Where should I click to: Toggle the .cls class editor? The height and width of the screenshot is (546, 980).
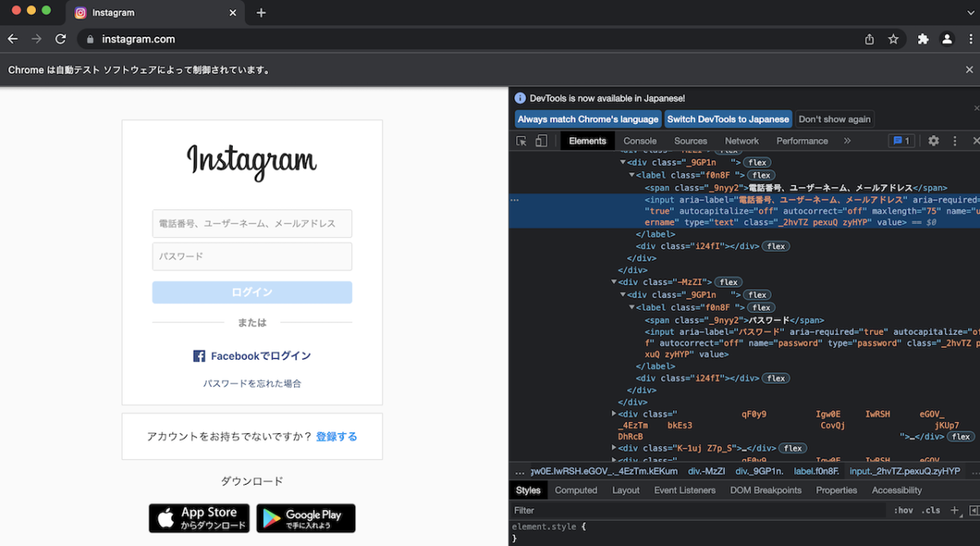pos(930,510)
